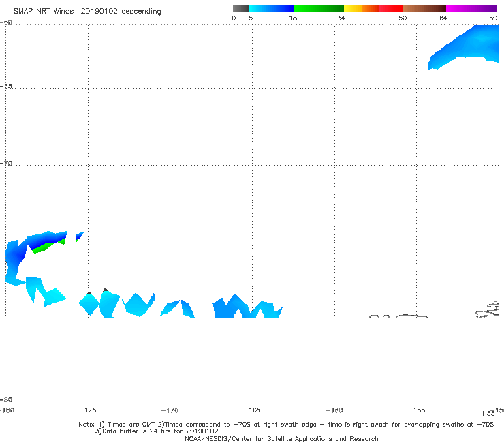Click the green 18-34 segment of the color bar
Image resolution: width=504 pixels, height=443 pixels.
point(319,8)
